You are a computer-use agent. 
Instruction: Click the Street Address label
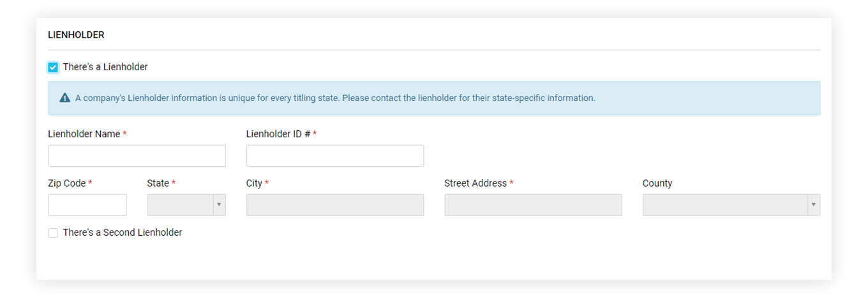(x=475, y=183)
